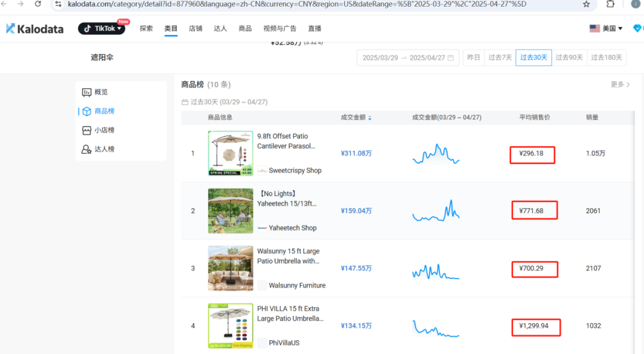Open the 商品 navigation item

point(245,29)
